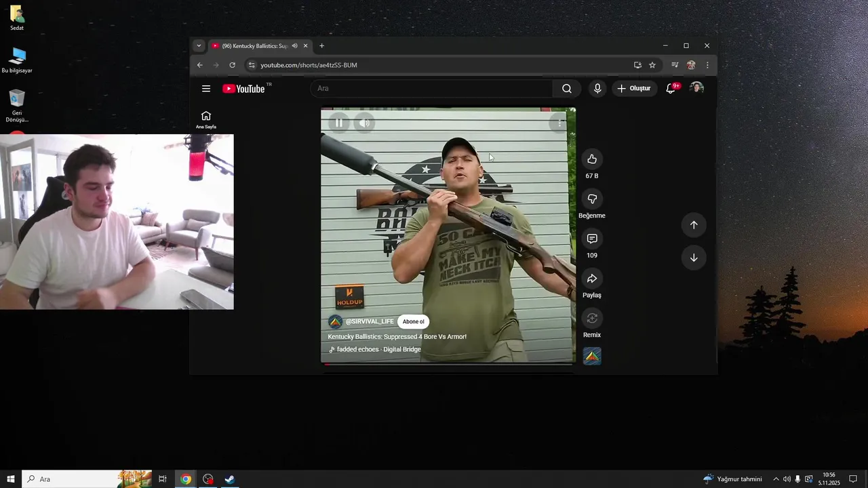
Task: Open Steam on the taskbar
Action: [230, 479]
